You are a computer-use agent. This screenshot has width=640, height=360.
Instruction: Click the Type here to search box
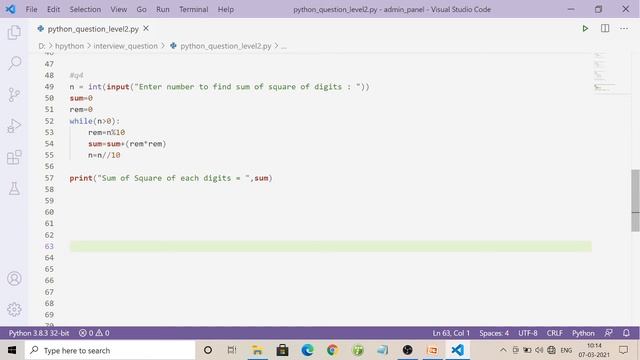110,350
